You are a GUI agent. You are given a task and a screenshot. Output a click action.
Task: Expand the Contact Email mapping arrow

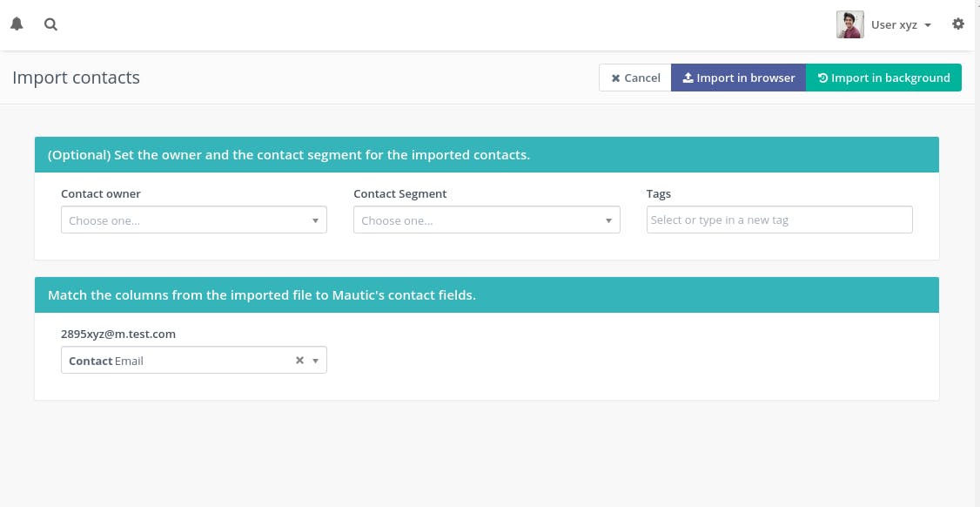[316, 361]
